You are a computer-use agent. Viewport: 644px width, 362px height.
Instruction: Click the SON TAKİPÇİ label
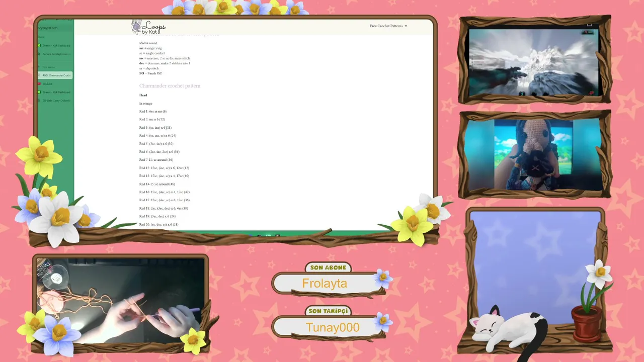[x=328, y=311]
